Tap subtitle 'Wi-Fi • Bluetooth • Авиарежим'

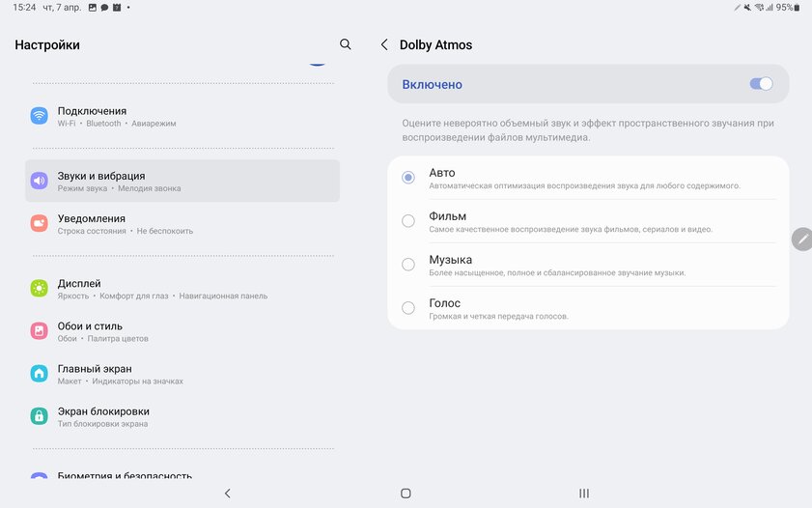(x=117, y=124)
